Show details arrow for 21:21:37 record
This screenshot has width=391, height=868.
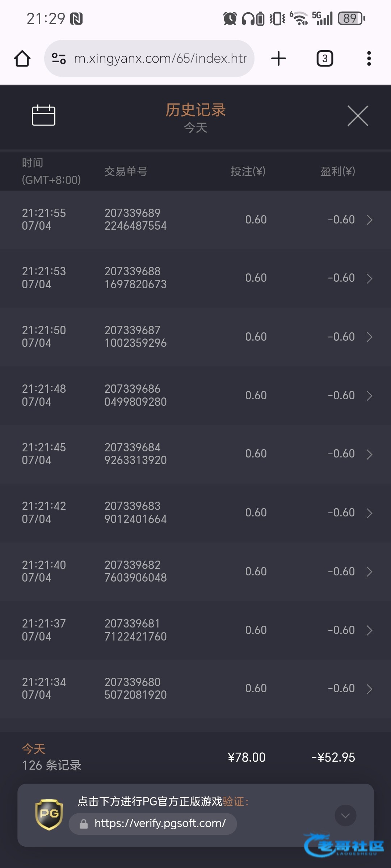369,630
